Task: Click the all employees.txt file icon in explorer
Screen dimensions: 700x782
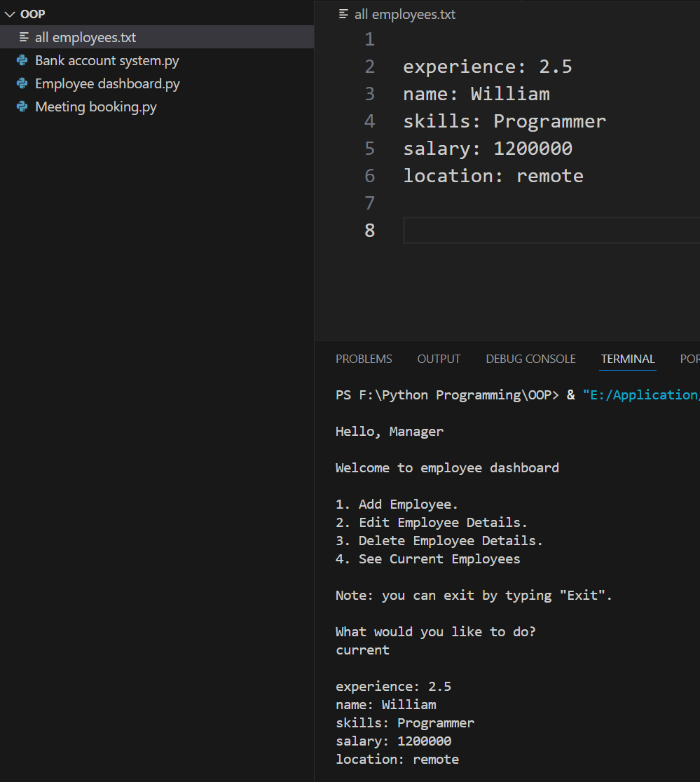Action: pyautogui.click(x=25, y=38)
